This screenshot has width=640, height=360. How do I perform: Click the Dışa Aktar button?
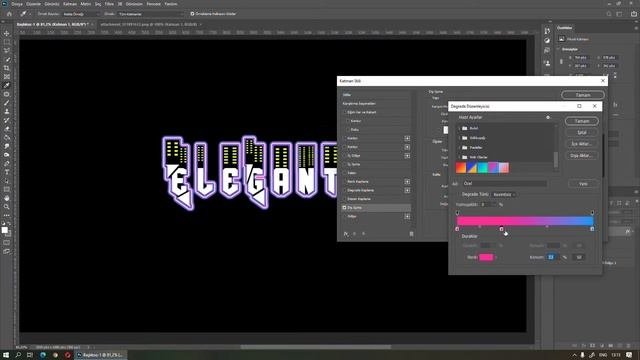point(582,156)
